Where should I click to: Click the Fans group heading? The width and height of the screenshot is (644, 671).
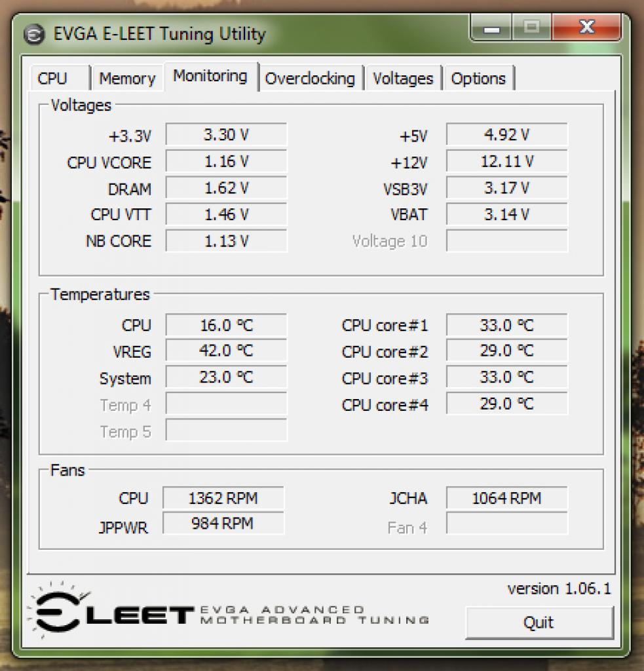click(x=67, y=470)
